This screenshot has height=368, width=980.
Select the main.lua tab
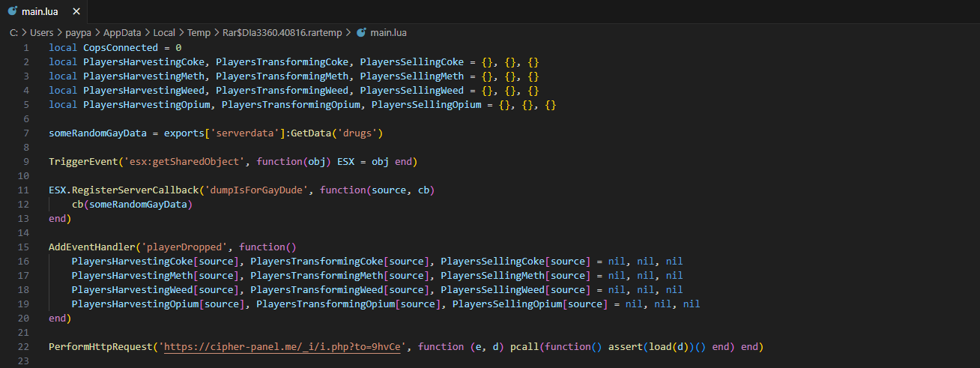(x=45, y=13)
